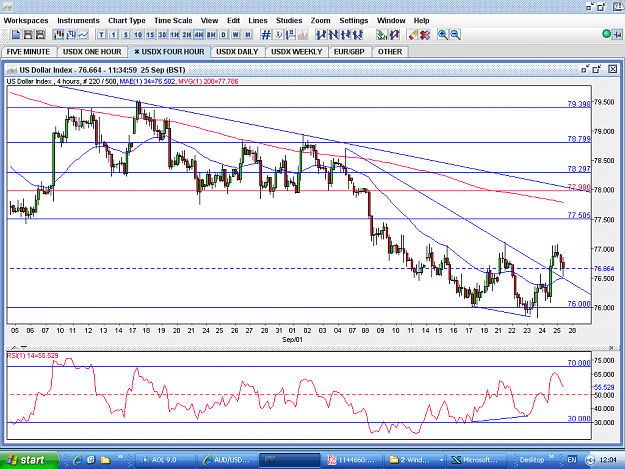The height and width of the screenshot is (469, 625).
Task: Switch to bar chart type
Action: (x=71, y=35)
